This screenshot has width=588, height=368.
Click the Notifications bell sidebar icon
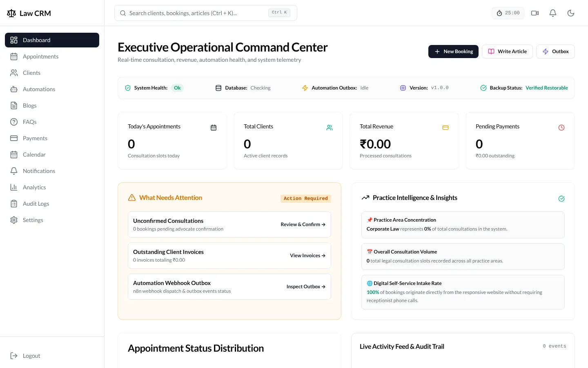[x=14, y=171]
